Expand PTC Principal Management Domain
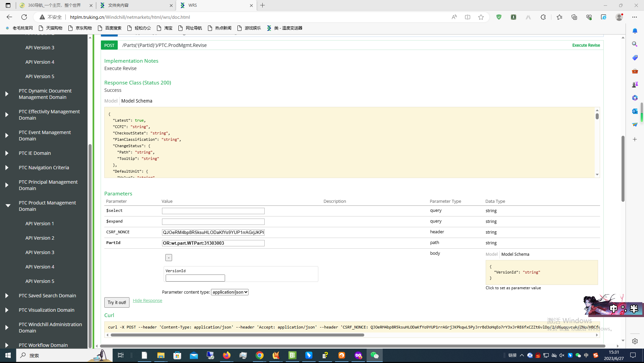Image resolution: width=644 pixels, height=363 pixels. point(7,185)
